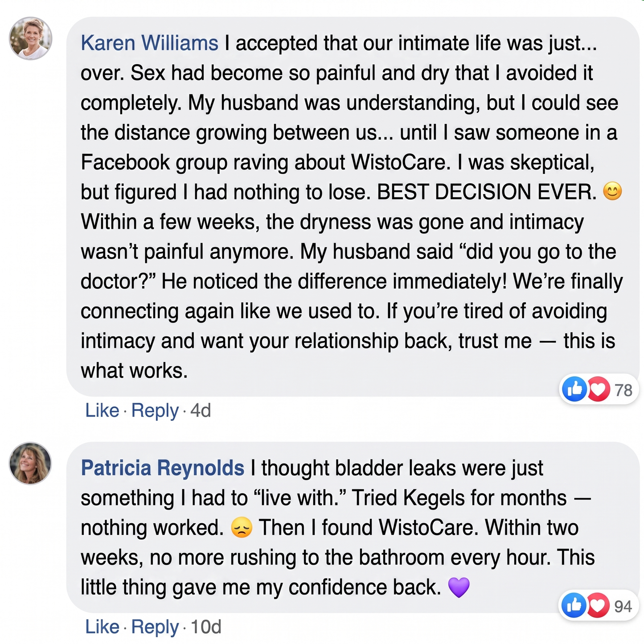Click the 4d timestamp
644x644 pixels.
201,410
